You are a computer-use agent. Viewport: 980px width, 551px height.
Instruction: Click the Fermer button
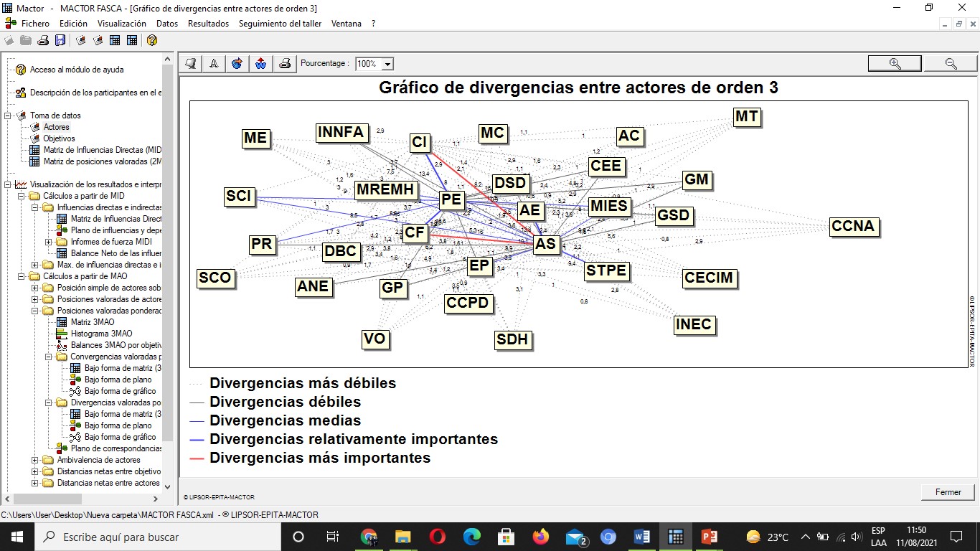pyautogui.click(x=948, y=492)
